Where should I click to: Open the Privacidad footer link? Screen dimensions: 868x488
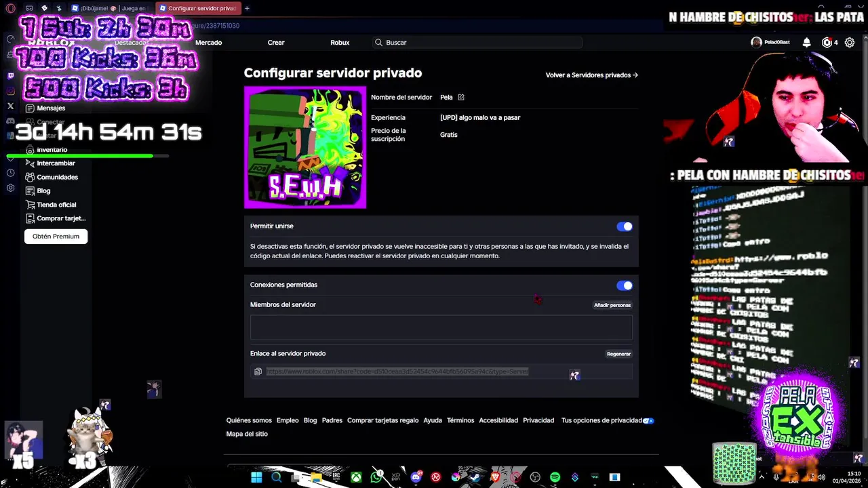point(538,420)
